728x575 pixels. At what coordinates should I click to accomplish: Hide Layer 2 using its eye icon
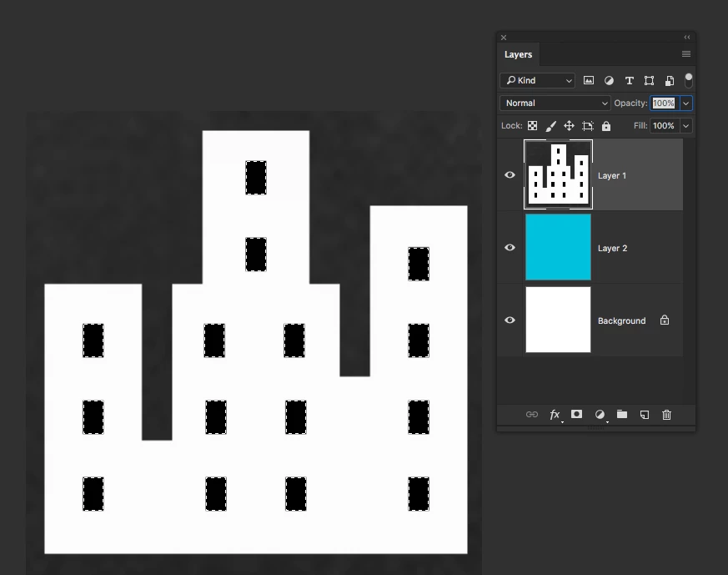510,248
